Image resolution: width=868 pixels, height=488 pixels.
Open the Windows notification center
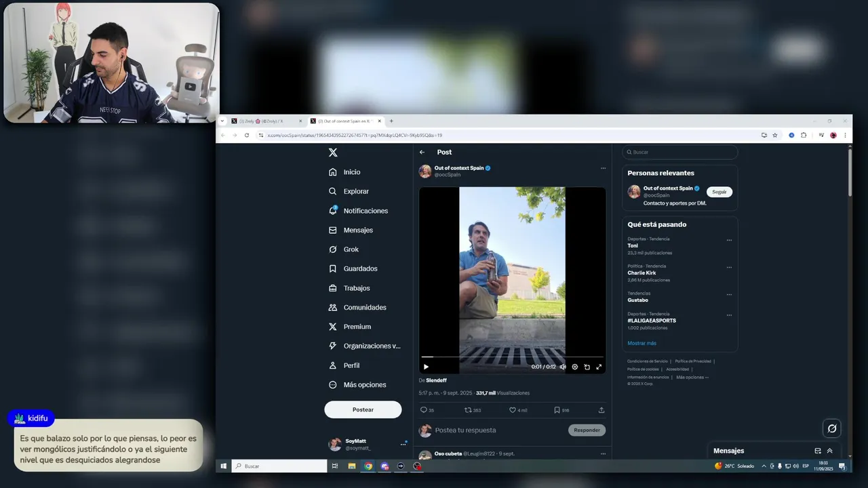(842, 466)
